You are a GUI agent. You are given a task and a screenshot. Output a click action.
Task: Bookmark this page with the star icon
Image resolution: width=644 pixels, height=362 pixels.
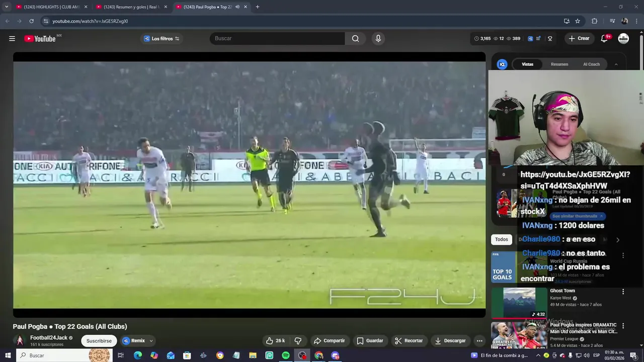click(x=578, y=21)
